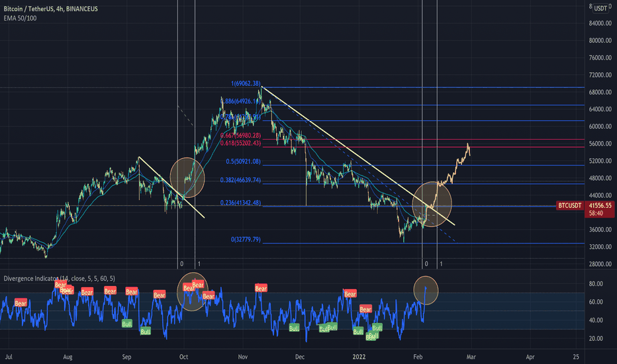Screen dimensions: 617x364
Task: Select the 0.618(55202.43) Fibonacci label
Action: coord(240,143)
